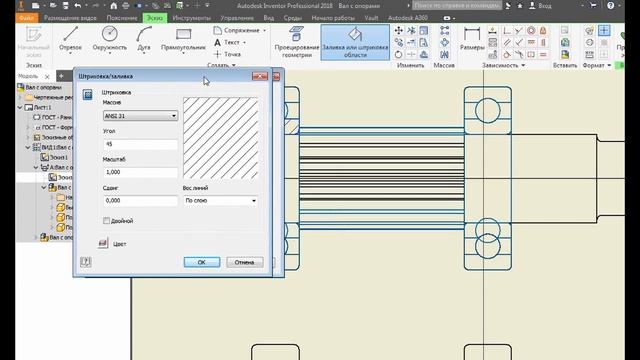The height and width of the screenshot is (360, 640).
Task: Switch to the Управление tab
Action: (237, 18)
